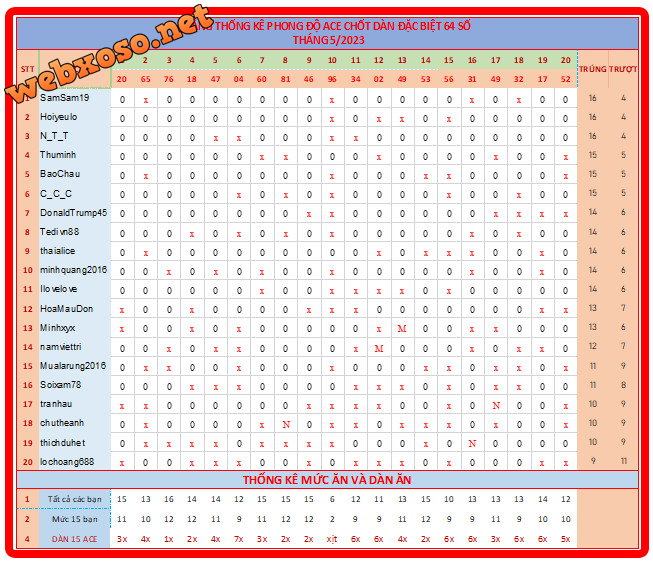
Task: Click the value 6 in Tất cả các bạn row
Action: [x=332, y=499]
